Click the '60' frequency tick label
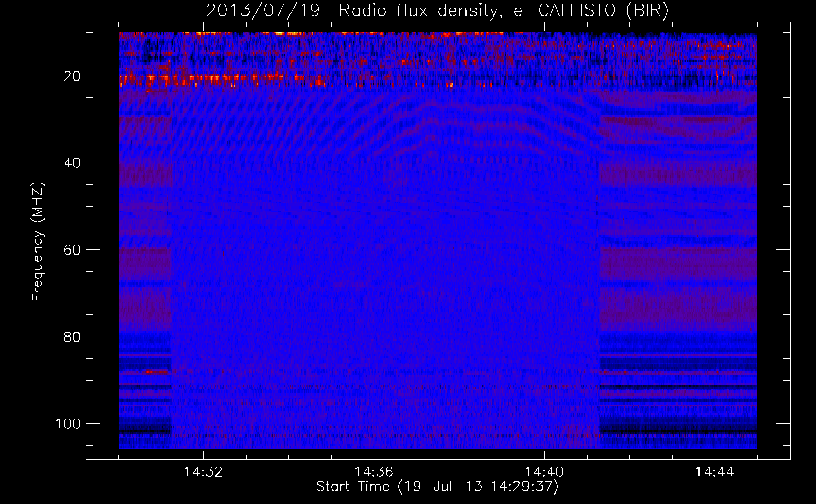 pyautogui.click(x=73, y=250)
